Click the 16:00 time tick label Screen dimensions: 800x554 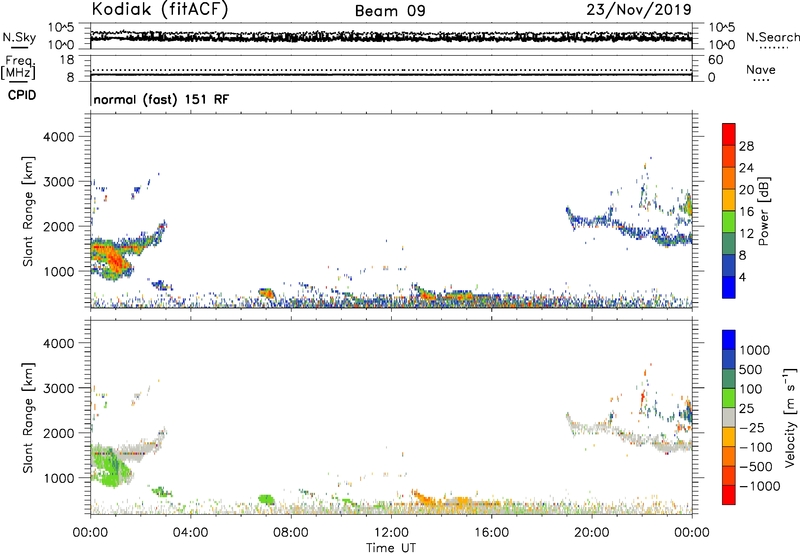coord(491,533)
